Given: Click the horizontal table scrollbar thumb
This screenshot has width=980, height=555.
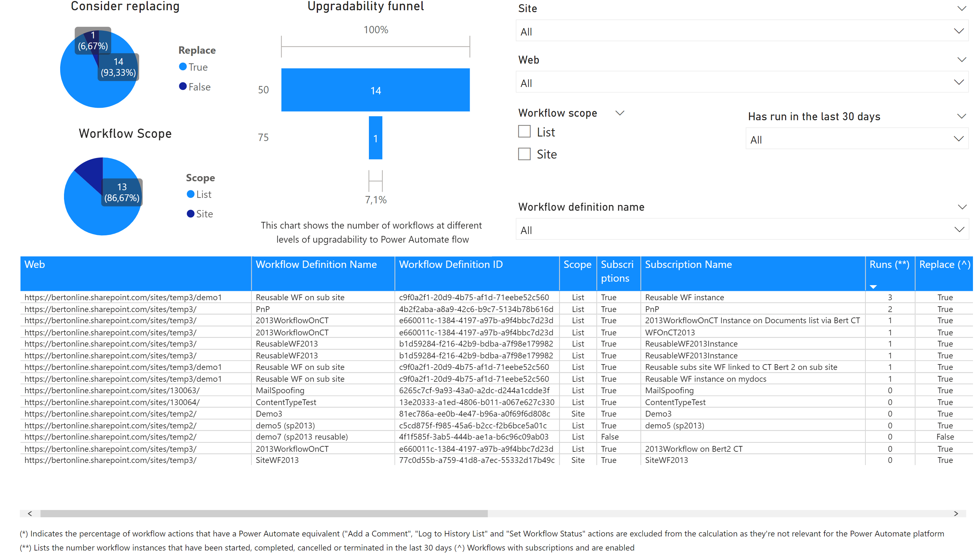Looking at the screenshot, I should [x=264, y=513].
